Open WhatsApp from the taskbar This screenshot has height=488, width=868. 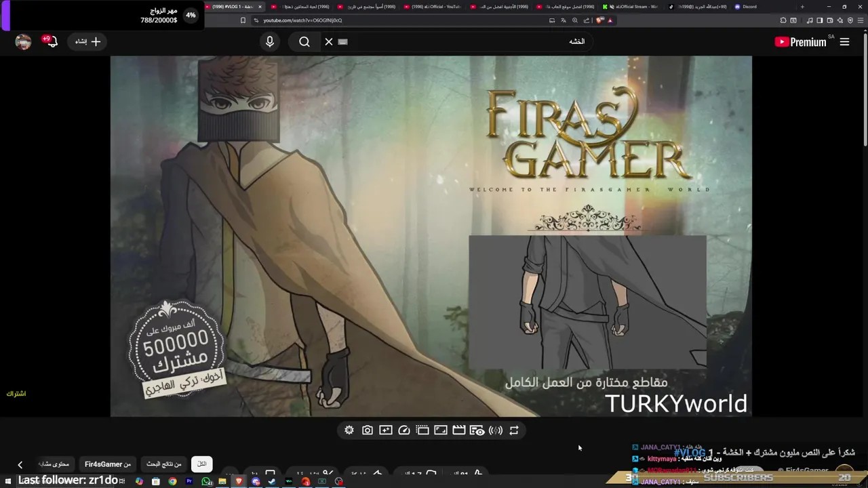205,481
